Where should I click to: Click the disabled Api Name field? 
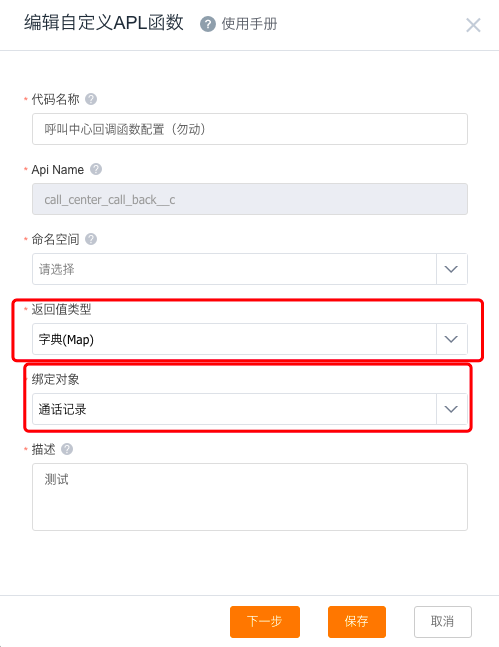pyautogui.click(x=250, y=199)
